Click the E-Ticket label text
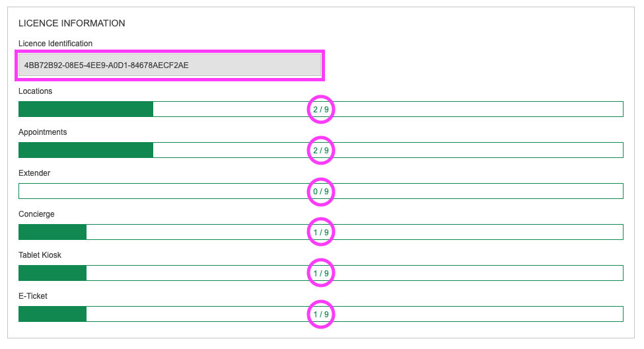This screenshot has width=644, height=349. point(33,296)
